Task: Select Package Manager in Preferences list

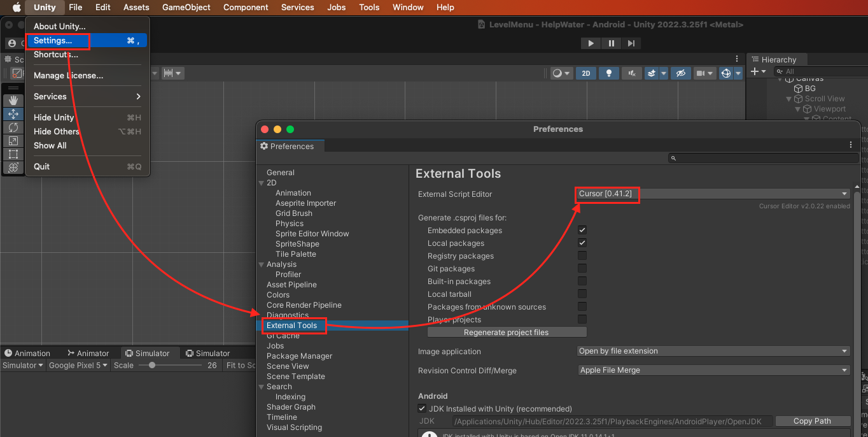Action: (299, 356)
